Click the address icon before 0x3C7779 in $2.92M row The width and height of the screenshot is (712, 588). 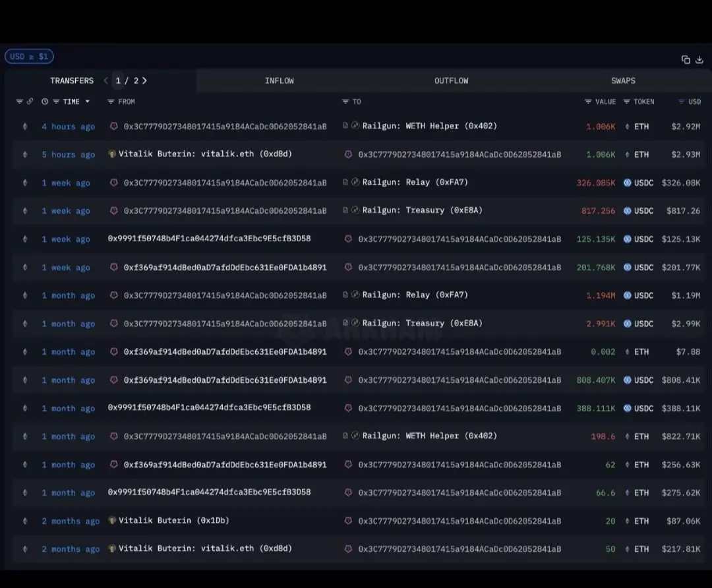[114, 126]
